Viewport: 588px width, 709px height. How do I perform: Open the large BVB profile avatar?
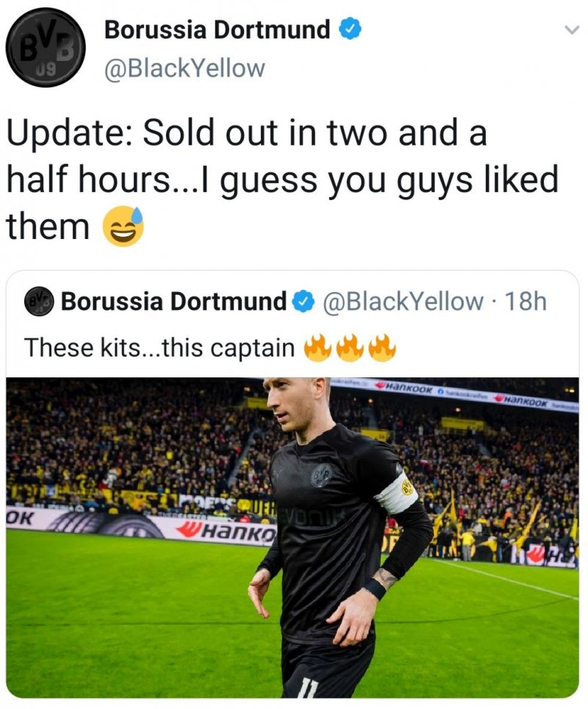coord(46,48)
